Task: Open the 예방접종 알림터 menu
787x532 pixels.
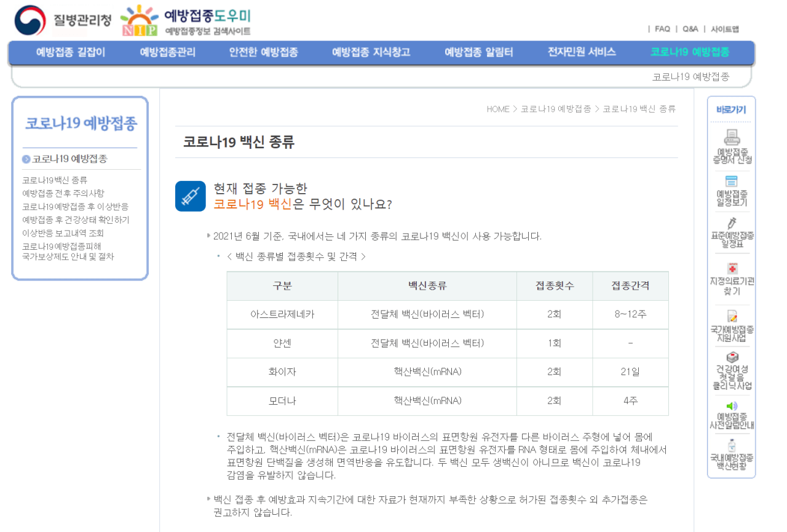Action: (x=479, y=52)
